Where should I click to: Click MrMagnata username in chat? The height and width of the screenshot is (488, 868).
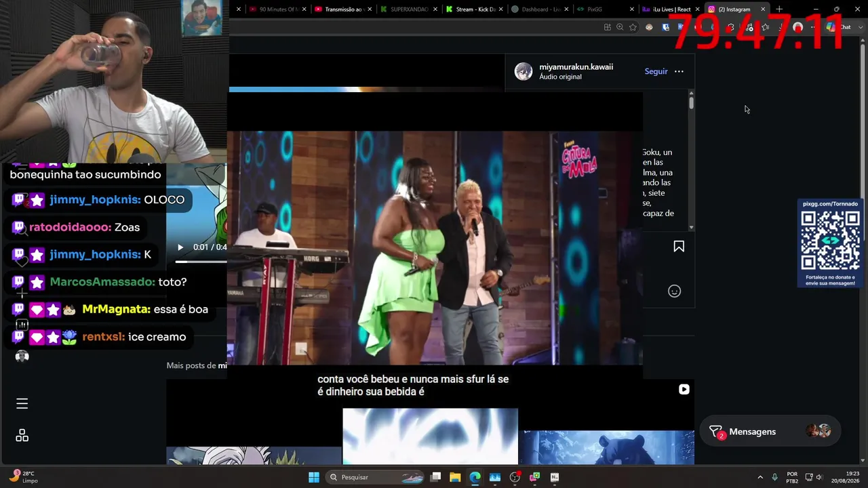[x=116, y=309]
